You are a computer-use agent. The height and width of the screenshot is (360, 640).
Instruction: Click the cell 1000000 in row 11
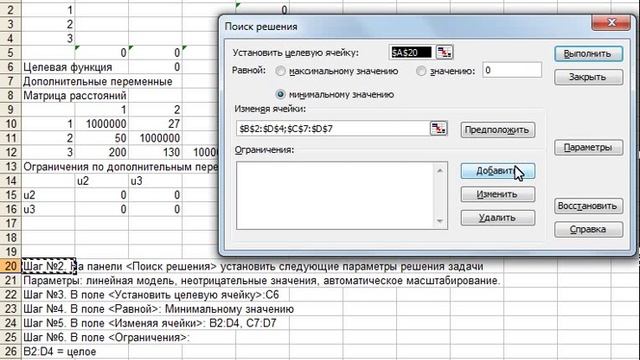156,138
